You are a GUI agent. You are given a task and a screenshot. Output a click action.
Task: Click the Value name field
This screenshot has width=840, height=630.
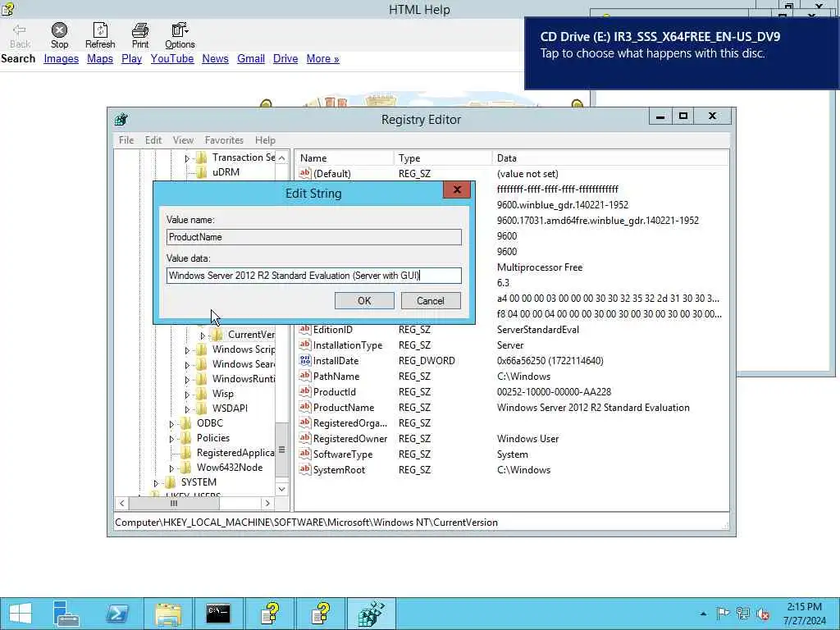point(314,237)
